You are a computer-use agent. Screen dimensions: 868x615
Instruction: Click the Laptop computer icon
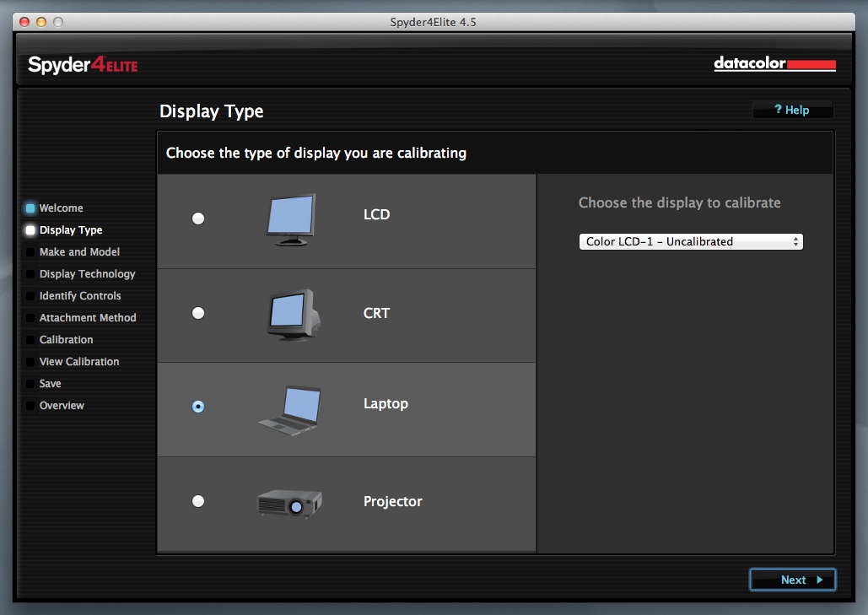(x=290, y=409)
